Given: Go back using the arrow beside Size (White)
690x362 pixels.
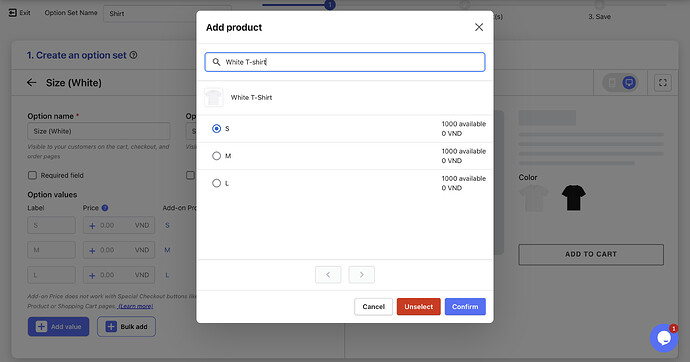Looking at the screenshot, I should (x=31, y=83).
